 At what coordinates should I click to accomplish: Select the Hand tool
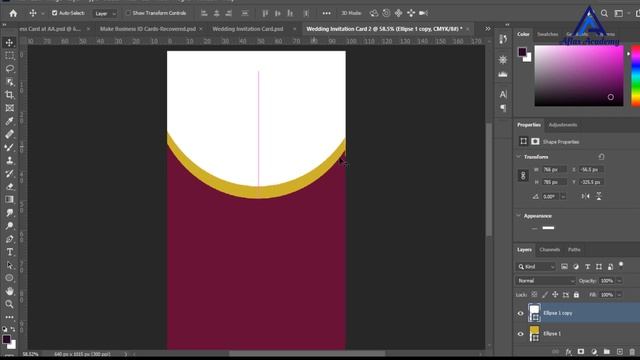coord(9,291)
